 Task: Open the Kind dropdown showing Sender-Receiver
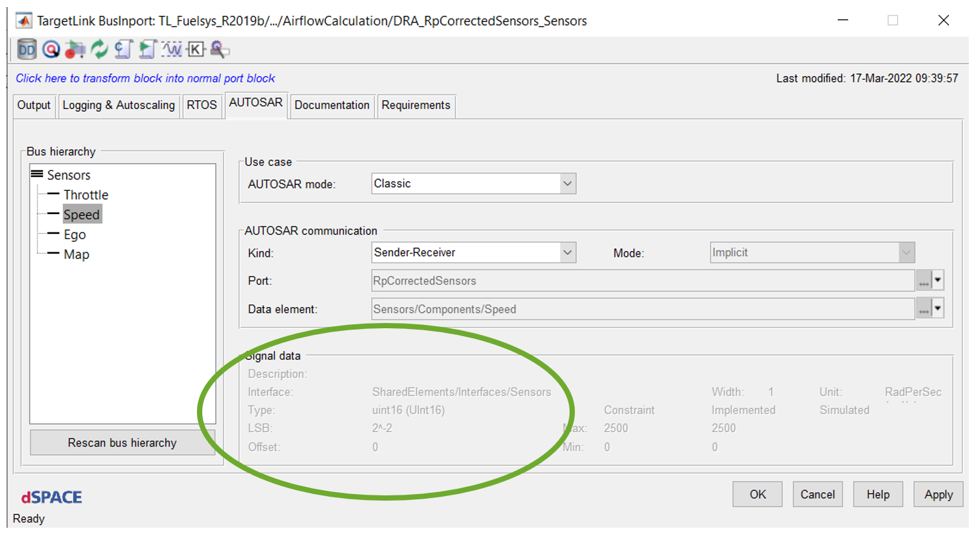[567, 252]
